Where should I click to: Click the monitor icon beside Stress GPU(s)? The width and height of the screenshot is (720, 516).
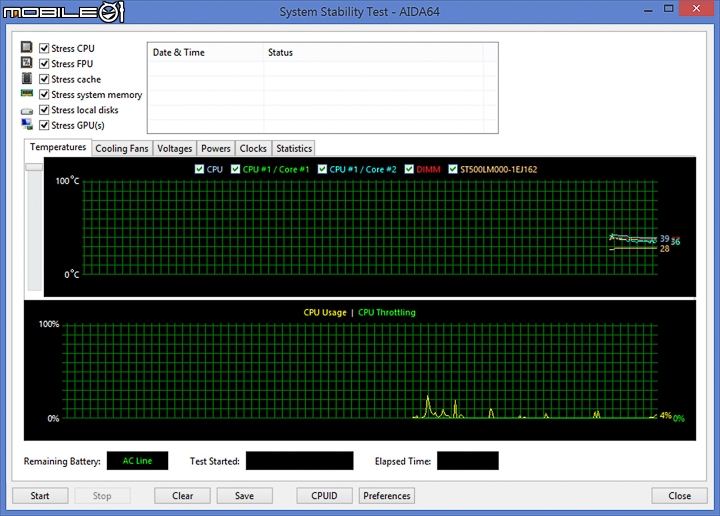pos(27,124)
